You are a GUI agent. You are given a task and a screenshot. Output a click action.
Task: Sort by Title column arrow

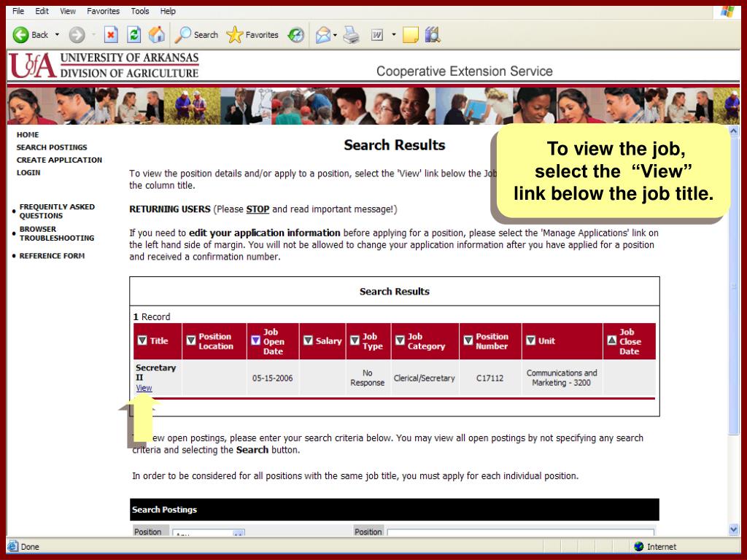[x=142, y=341]
